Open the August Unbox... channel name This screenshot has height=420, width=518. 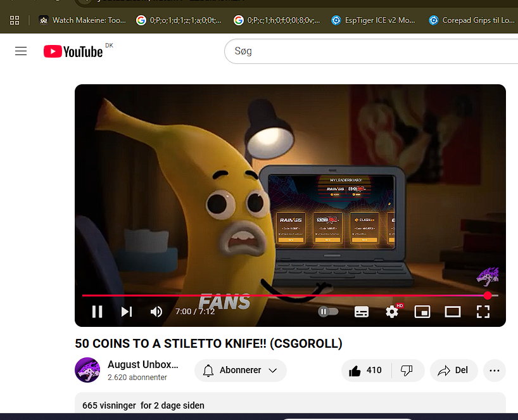(142, 364)
